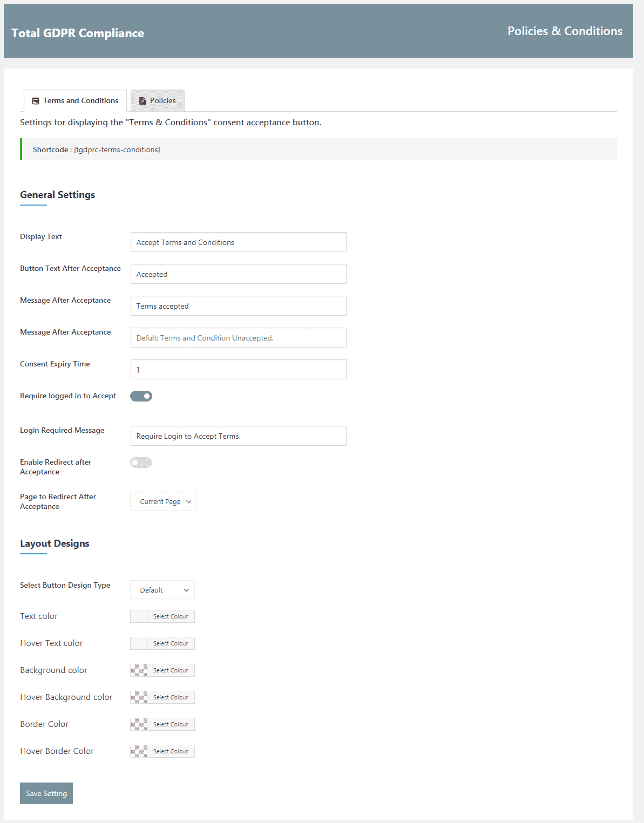
Task: Focus the Consent Expiry Time field
Action: point(239,370)
